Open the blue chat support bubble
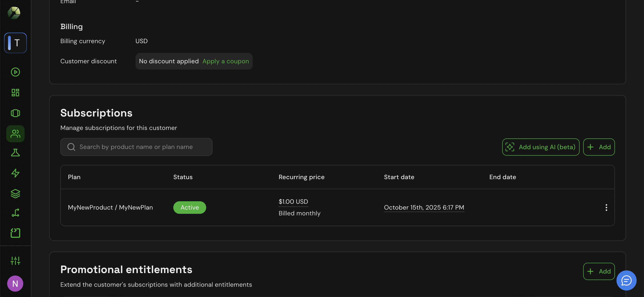The image size is (644, 297). click(x=626, y=280)
